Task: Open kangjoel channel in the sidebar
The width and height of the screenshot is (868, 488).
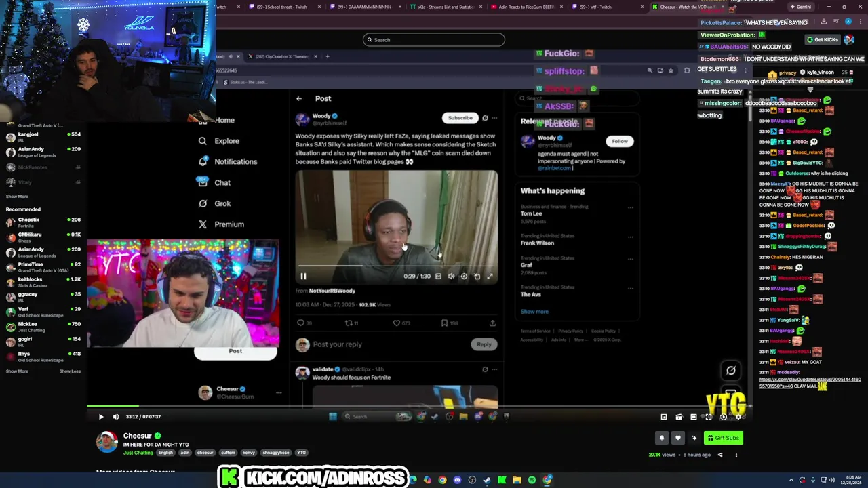Action: 43,137
